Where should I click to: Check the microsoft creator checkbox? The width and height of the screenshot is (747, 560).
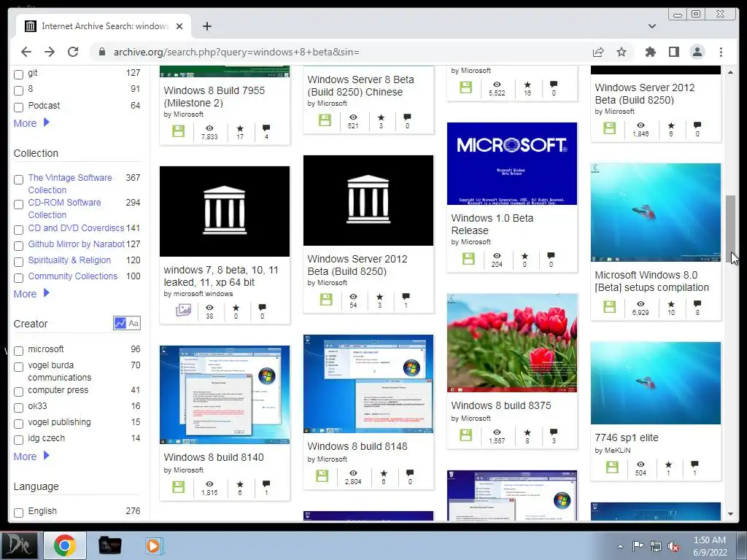(x=18, y=351)
